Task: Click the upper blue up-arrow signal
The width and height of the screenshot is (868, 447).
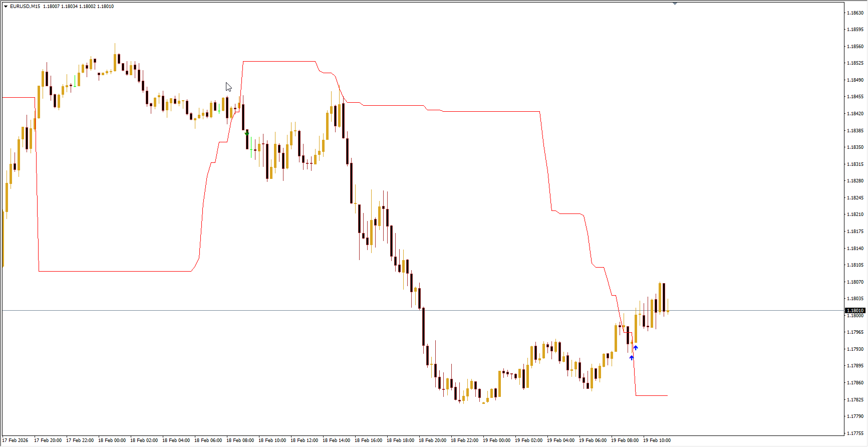Action: click(636, 348)
